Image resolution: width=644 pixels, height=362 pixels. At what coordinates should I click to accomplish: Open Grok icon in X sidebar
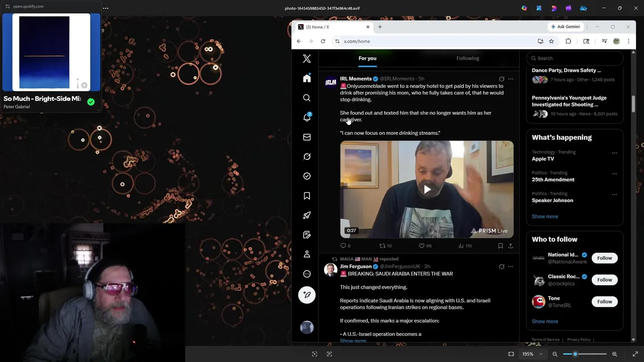[307, 156]
